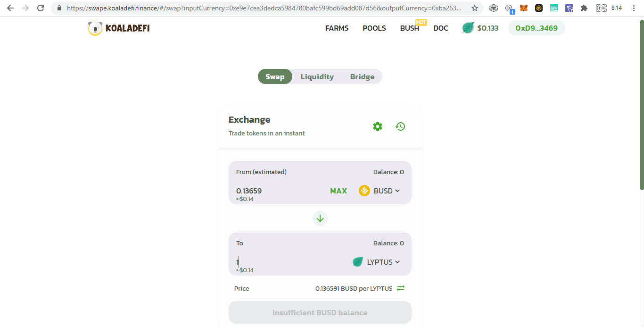Click the Insufficient BUSD balance button

[320, 312]
